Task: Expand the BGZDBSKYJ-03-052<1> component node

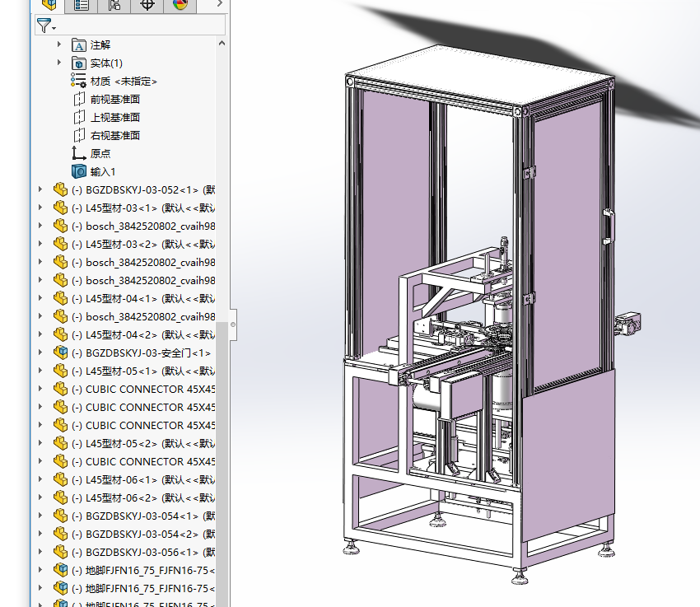Action: [40, 189]
